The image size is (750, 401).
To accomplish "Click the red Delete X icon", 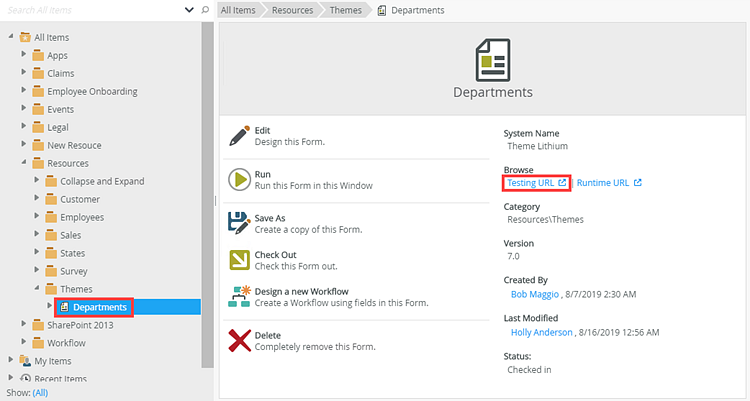I will 239,341.
